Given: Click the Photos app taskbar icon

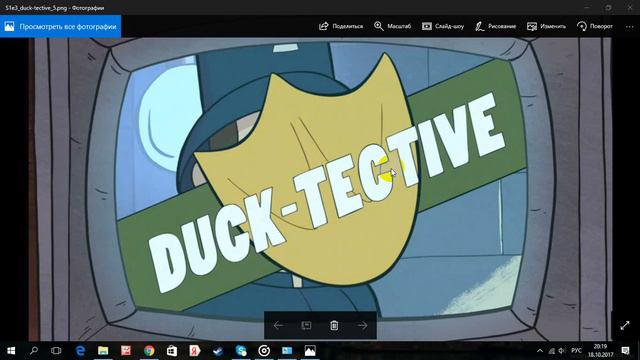Looking at the screenshot, I should [x=310, y=351].
